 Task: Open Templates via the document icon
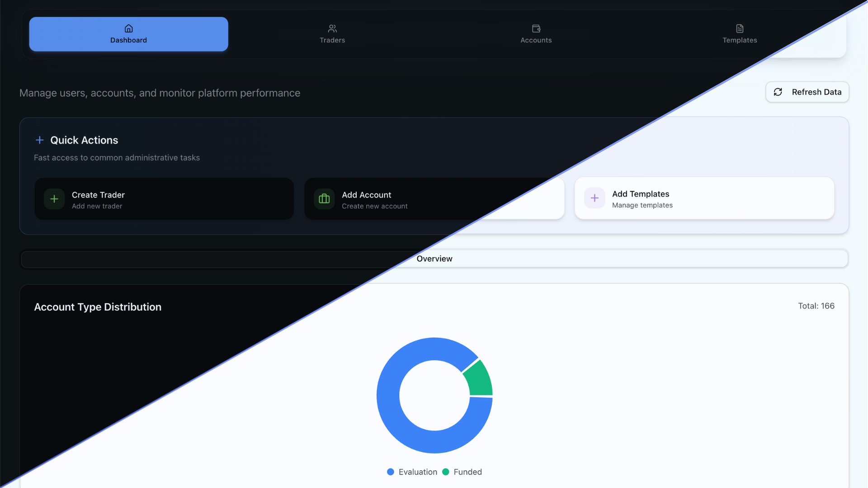coord(739,28)
